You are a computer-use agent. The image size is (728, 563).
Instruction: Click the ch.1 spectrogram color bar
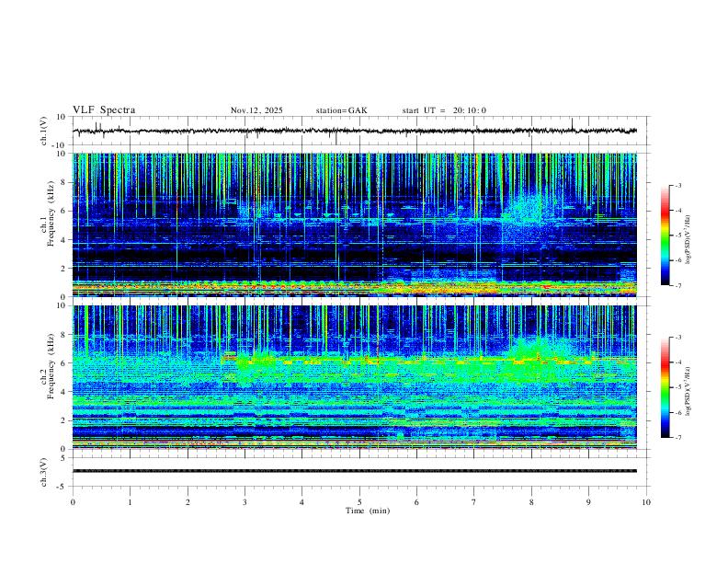pos(665,236)
